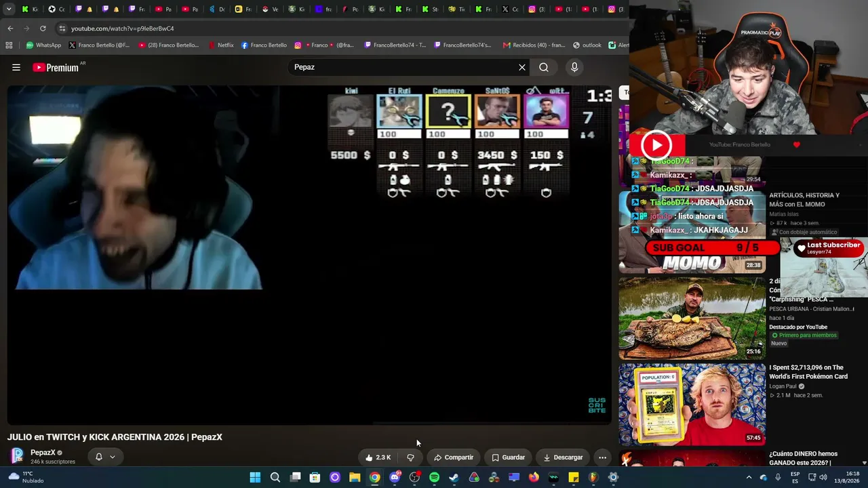Open Discord from the taskbar
The image size is (868, 488).
pyautogui.click(x=395, y=477)
